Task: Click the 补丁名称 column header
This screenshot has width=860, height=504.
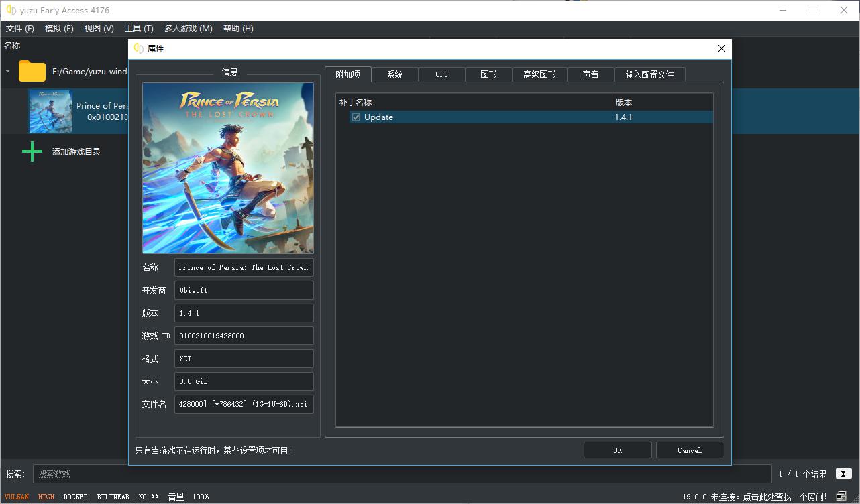Action: 474,103
